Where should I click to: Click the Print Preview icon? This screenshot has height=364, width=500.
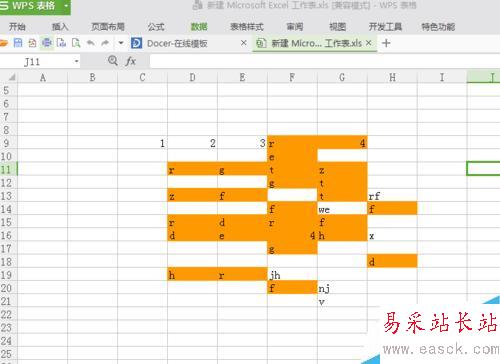76,43
